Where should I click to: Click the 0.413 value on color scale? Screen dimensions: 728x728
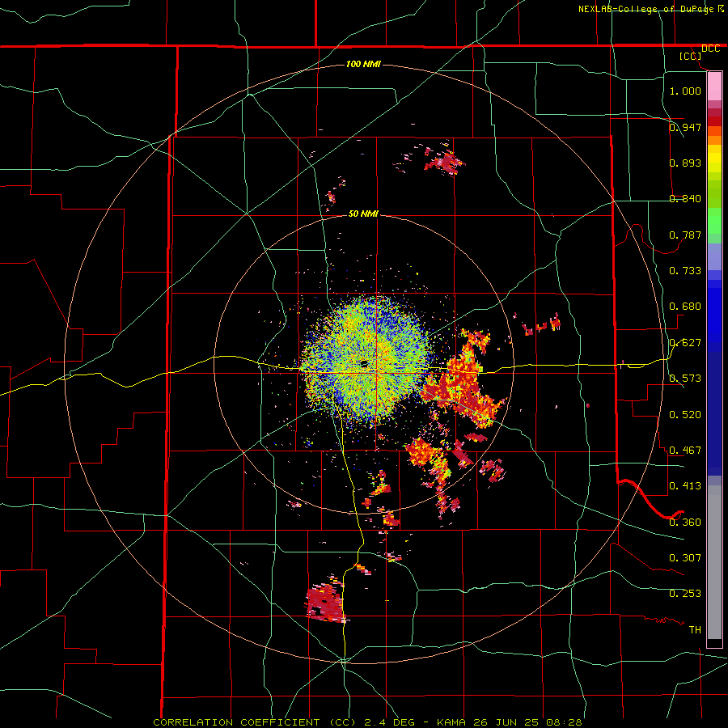coord(685,486)
